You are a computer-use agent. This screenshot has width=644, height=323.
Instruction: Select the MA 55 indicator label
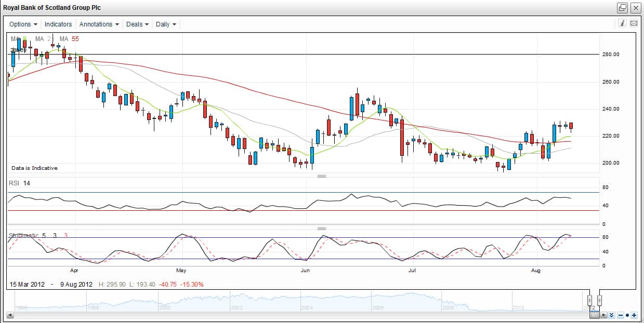point(69,39)
